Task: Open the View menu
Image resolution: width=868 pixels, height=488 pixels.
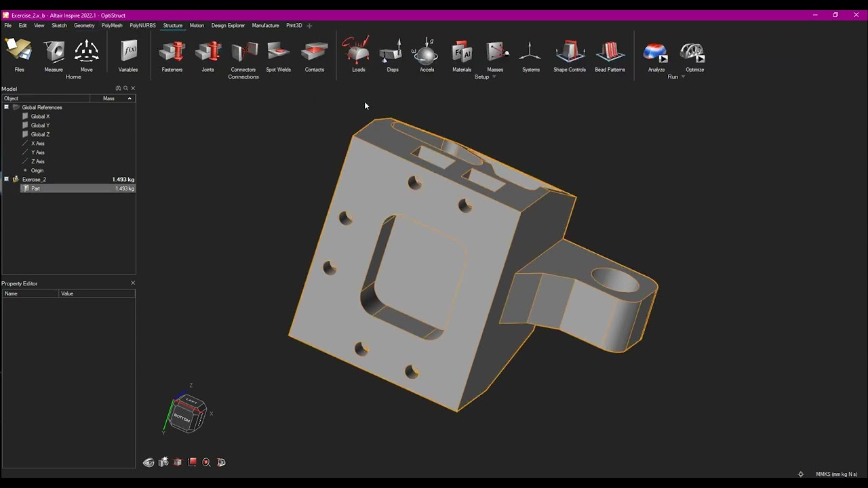Action: click(x=39, y=25)
